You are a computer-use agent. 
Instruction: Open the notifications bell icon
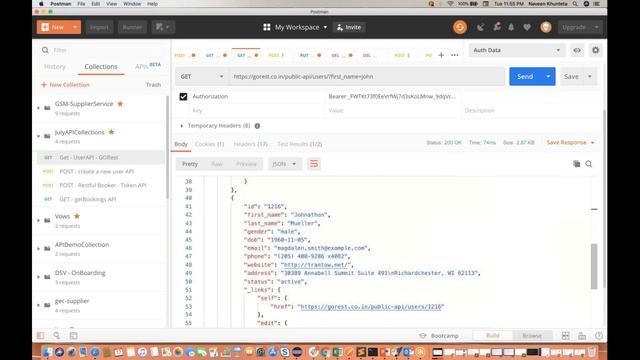tap(511, 27)
